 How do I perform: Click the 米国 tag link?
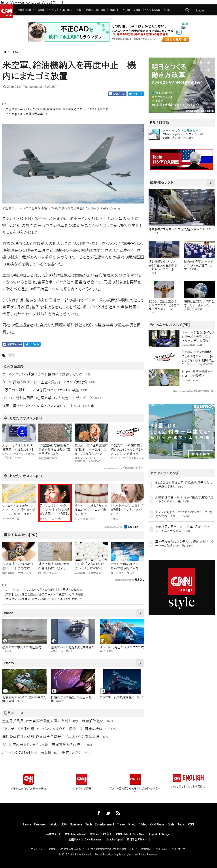click(11, 355)
